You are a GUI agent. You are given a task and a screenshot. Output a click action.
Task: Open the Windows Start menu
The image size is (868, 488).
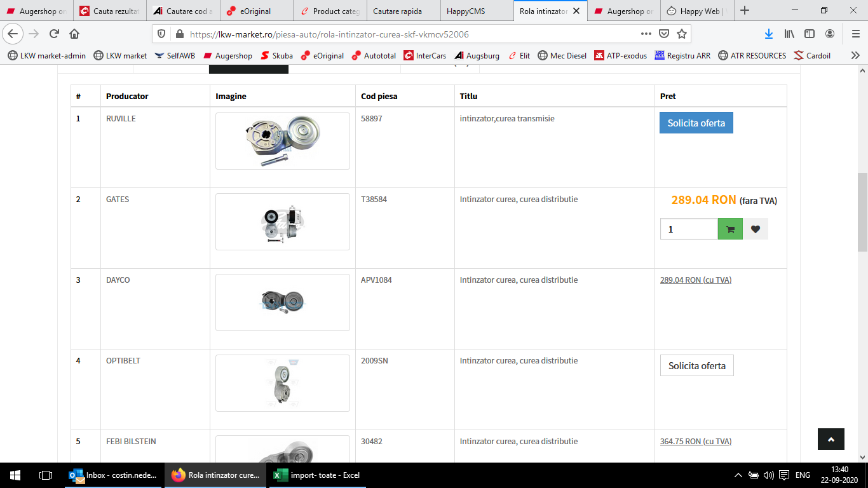(x=15, y=475)
